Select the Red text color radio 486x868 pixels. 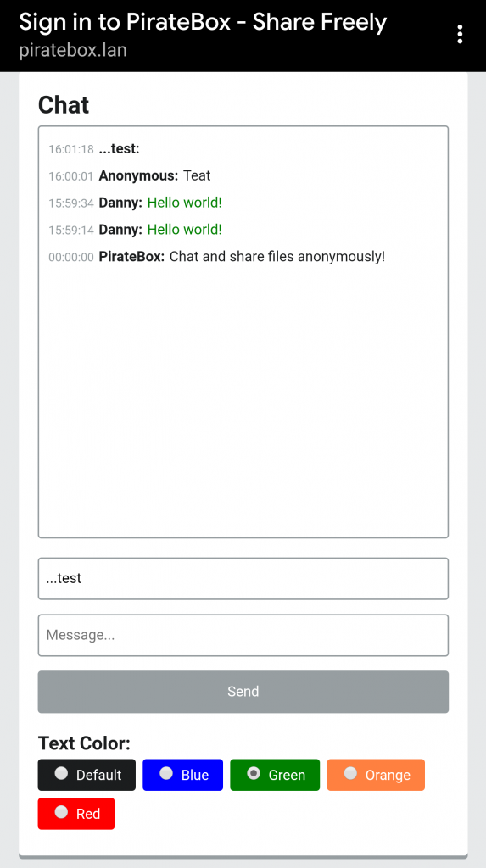pos(62,812)
